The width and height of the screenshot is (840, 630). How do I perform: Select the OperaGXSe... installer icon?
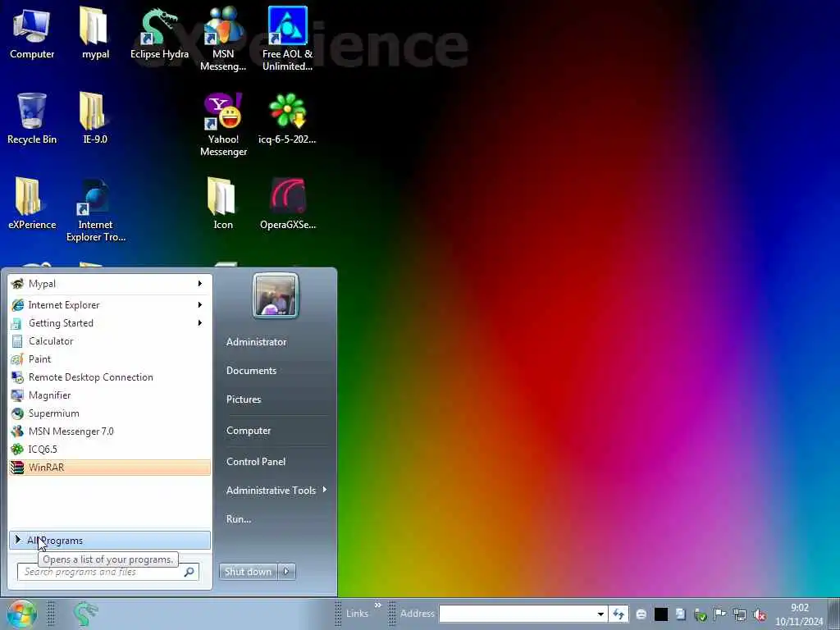click(287, 203)
